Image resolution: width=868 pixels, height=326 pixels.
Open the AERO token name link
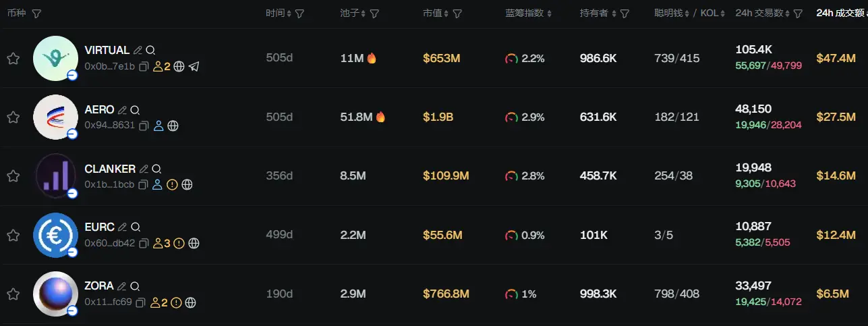99,110
